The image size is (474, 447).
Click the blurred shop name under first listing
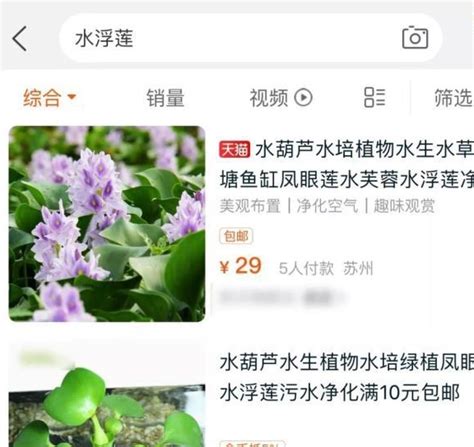pyautogui.click(x=283, y=297)
